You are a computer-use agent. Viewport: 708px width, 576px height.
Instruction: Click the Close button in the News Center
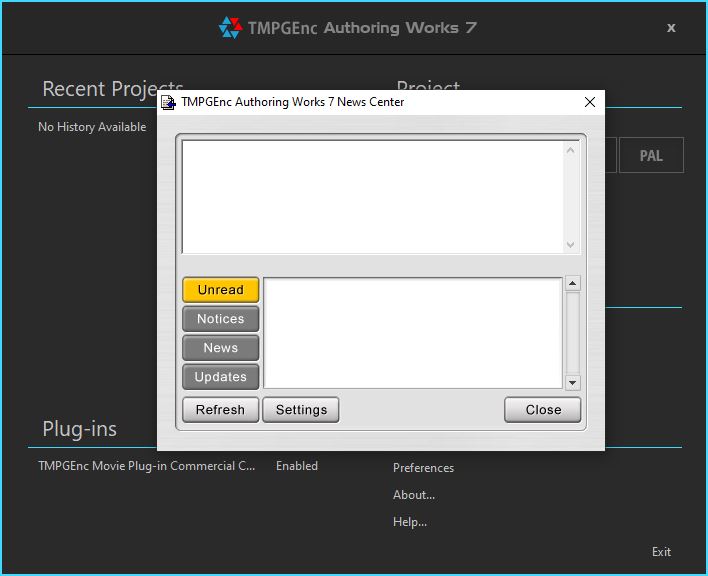coord(543,410)
